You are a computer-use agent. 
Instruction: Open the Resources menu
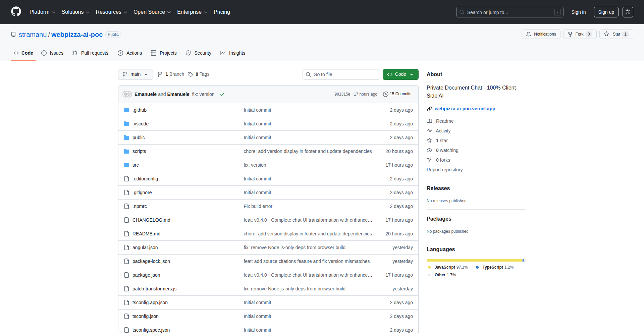coord(111,12)
